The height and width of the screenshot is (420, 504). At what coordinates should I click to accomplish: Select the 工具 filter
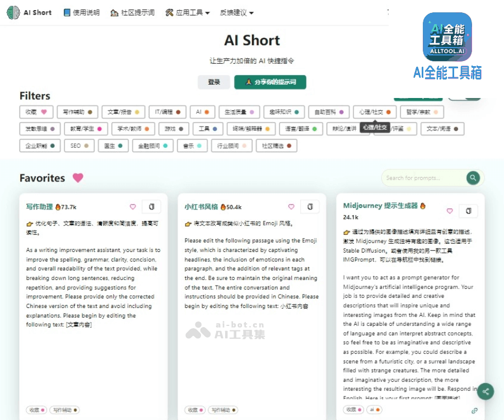[208, 129]
